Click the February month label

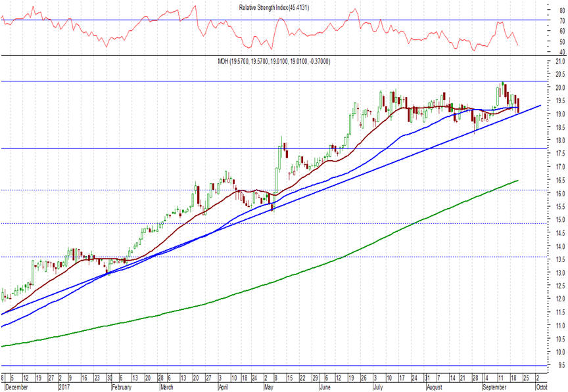click(122, 387)
